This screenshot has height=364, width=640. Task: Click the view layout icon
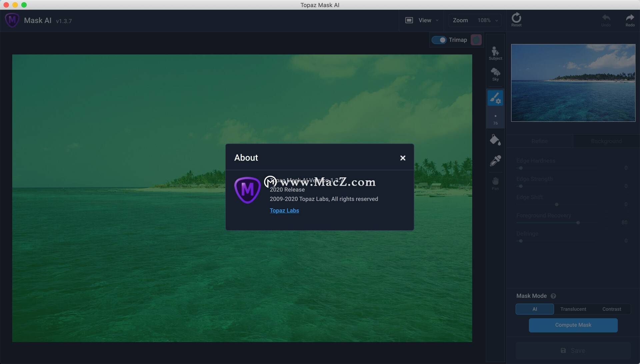[409, 20]
